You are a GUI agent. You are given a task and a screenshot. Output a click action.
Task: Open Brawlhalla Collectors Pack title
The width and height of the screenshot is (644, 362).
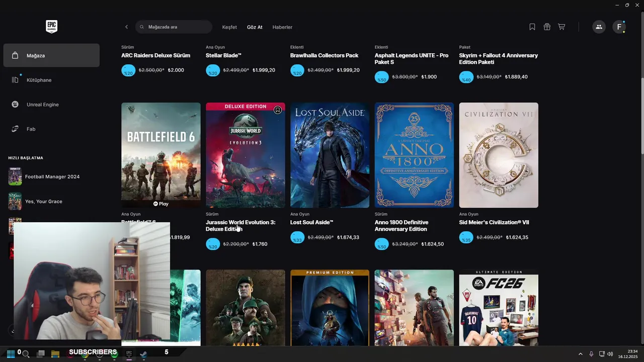pyautogui.click(x=324, y=55)
